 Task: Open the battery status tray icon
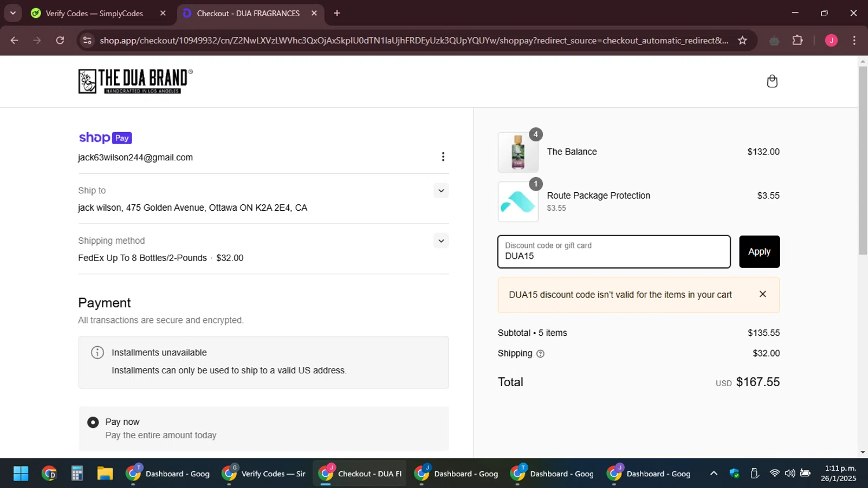[805, 474]
